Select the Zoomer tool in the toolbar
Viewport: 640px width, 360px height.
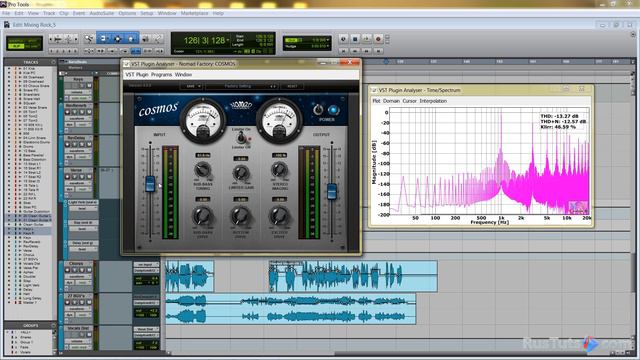click(x=89, y=39)
